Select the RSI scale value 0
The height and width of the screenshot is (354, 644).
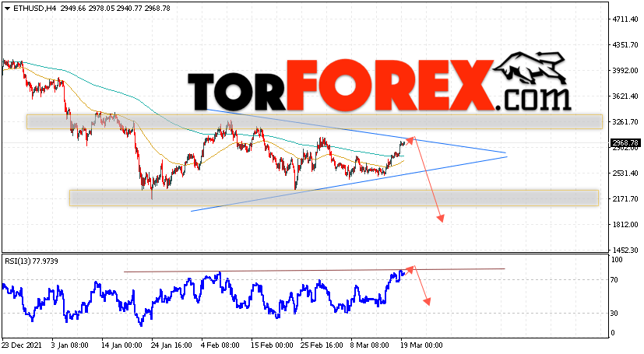click(x=613, y=333)
